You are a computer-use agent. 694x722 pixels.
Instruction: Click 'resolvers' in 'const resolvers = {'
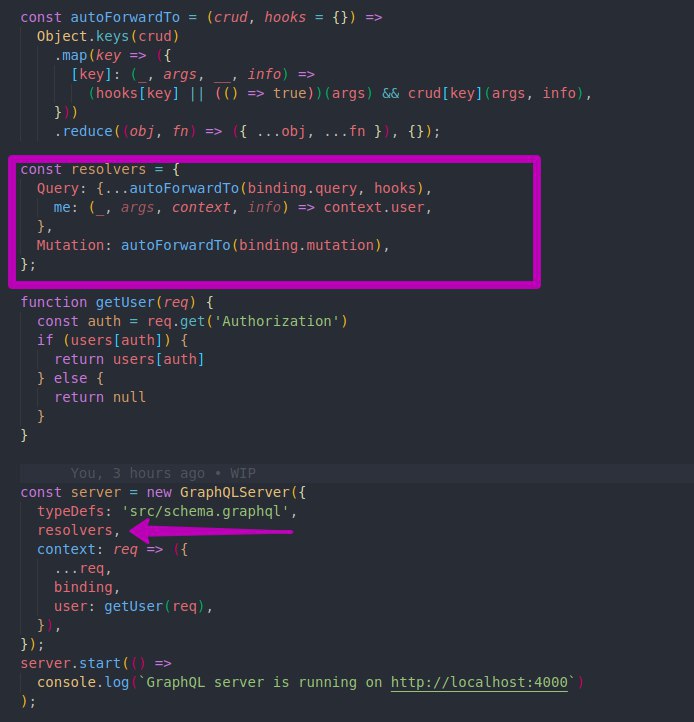pyautogui.click(x=108, y=169)
